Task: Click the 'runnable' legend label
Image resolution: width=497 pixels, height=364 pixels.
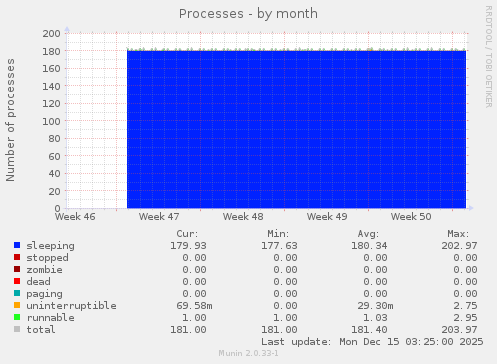Action: point(50,318)
